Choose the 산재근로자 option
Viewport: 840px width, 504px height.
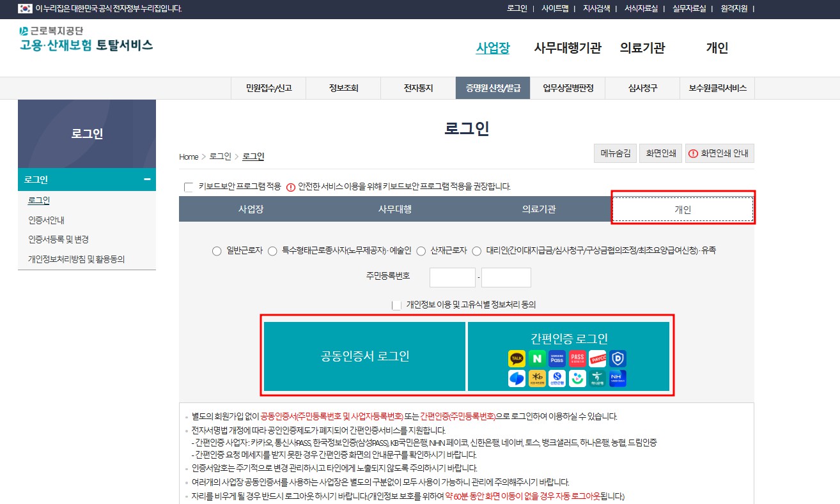click(421, 251)
